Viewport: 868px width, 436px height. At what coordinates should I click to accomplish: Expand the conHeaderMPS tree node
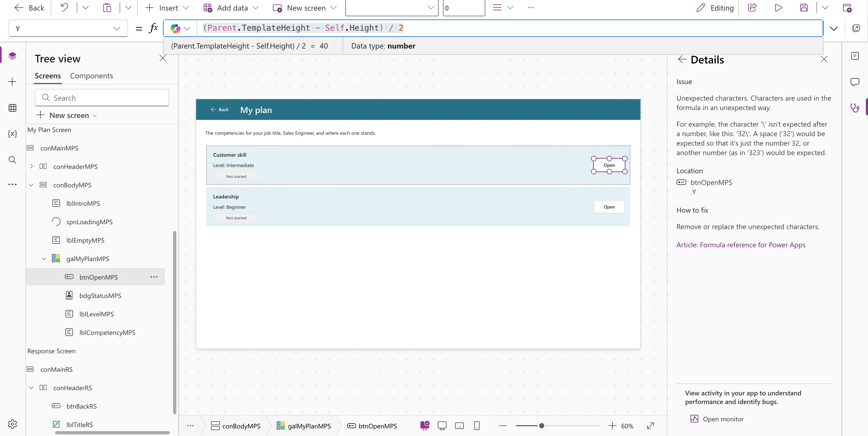tap(31, 166)
